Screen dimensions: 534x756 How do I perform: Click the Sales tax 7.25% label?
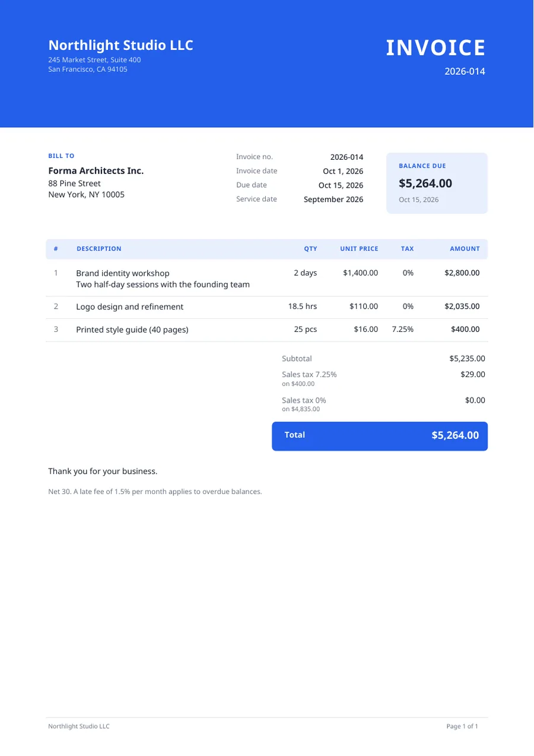coord(309,375)
